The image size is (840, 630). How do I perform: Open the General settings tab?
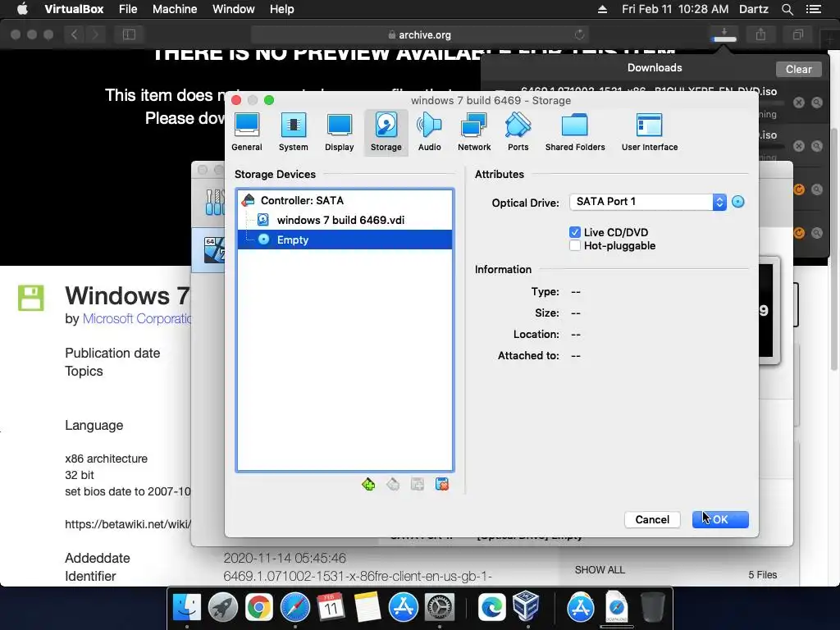[x=246, y=132]
